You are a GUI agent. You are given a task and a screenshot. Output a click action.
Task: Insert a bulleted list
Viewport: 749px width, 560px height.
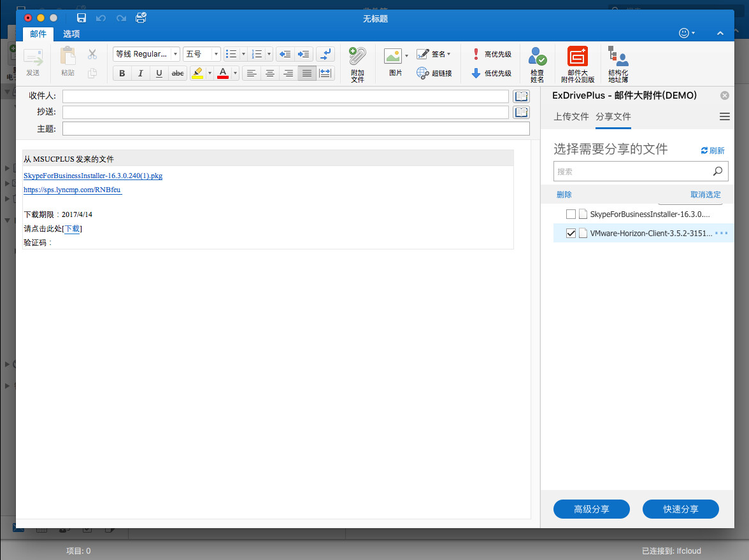pos(231,54)
